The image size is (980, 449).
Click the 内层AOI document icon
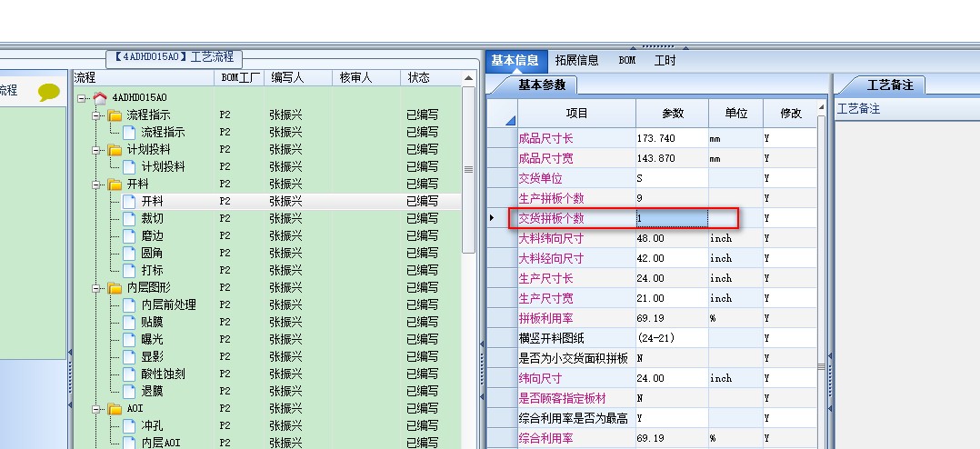click(129, 443)
